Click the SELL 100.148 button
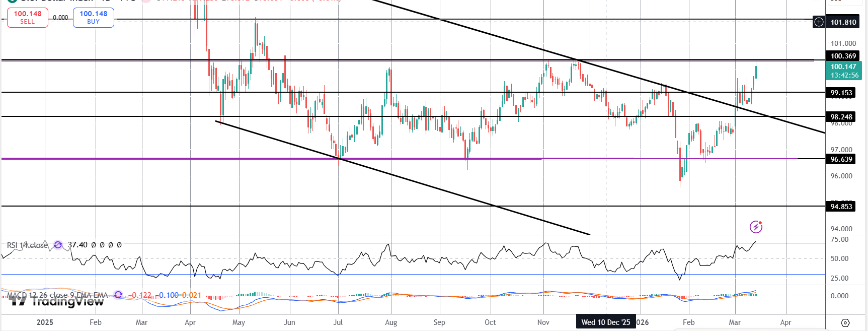Viewport: 868px width, 331px height. [28, 18]
